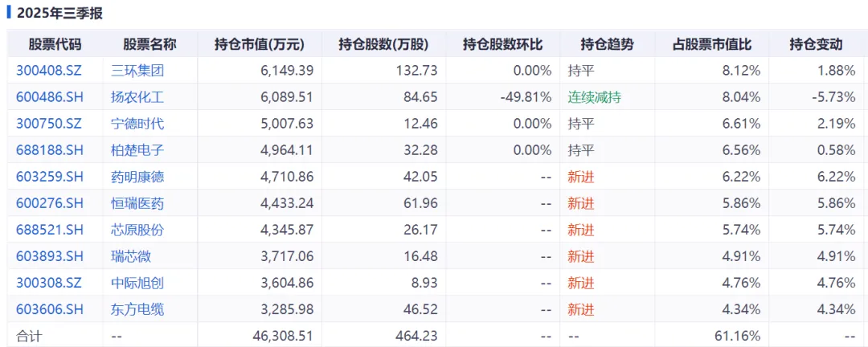Open the 恒瑞医药 stock link
The height and width of the screenshot is (347, 868).
click(x=137, y=204)
